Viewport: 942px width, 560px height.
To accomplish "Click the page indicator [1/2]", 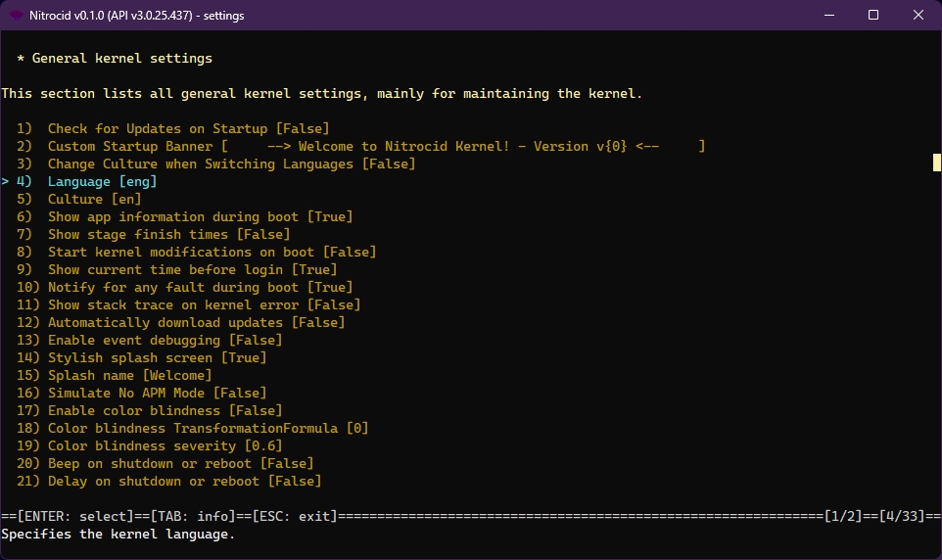I will click(843, 516).
